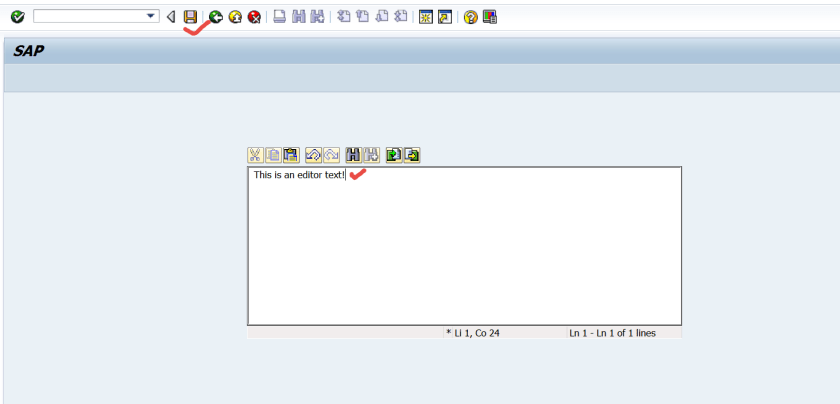Create a new session icon
The image size is (840, 404).
coord(426,17)
